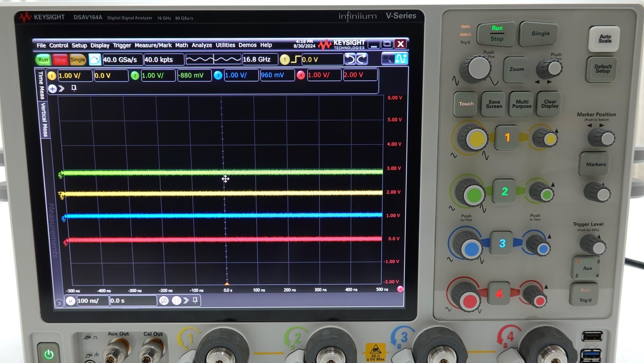Toggle on-screen channel 2 green indicator
644x363 pixels.
135,75
